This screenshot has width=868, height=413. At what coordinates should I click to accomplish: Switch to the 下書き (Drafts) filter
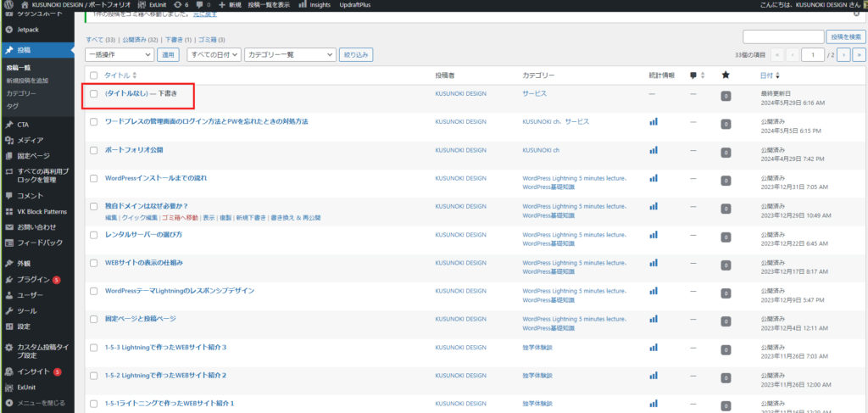176,39
